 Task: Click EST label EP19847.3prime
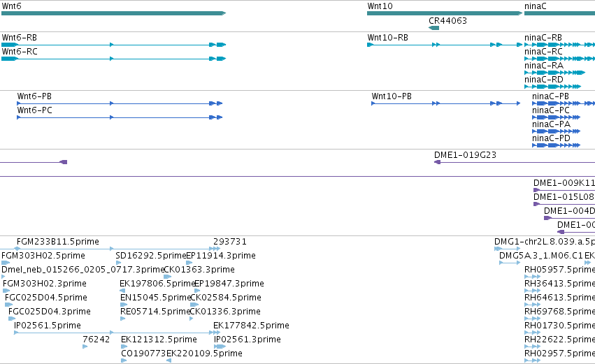pyautogui.click(x=229, y=284)
